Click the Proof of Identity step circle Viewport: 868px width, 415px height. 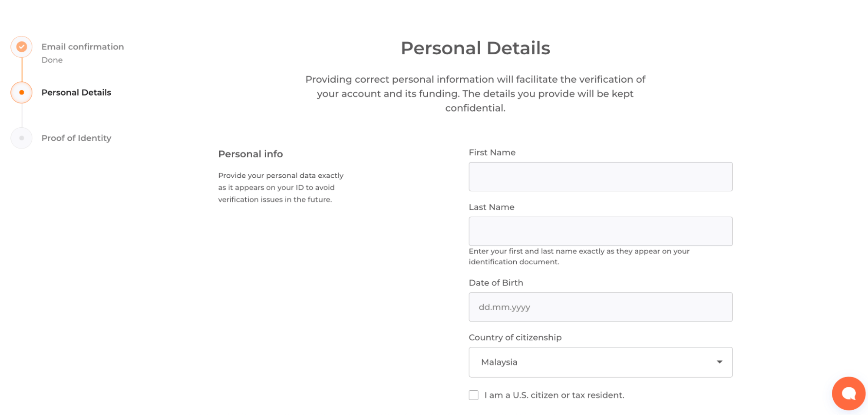point(22,138)
